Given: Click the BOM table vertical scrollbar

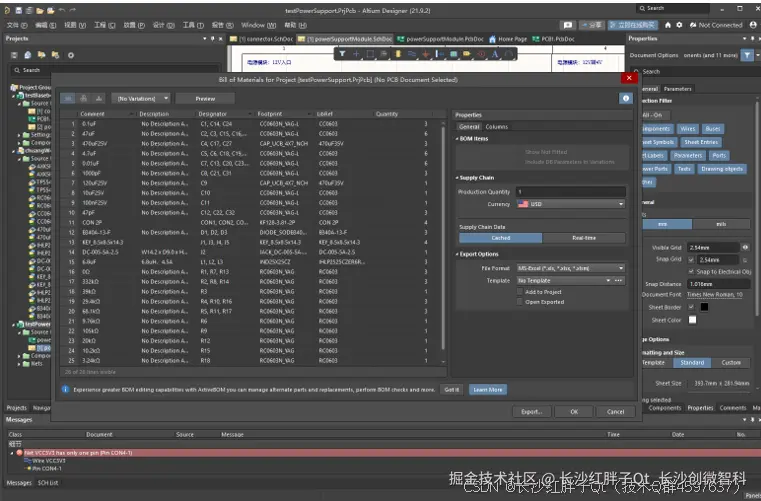Looking at the screenshot, I should click(x=443, y=238).
